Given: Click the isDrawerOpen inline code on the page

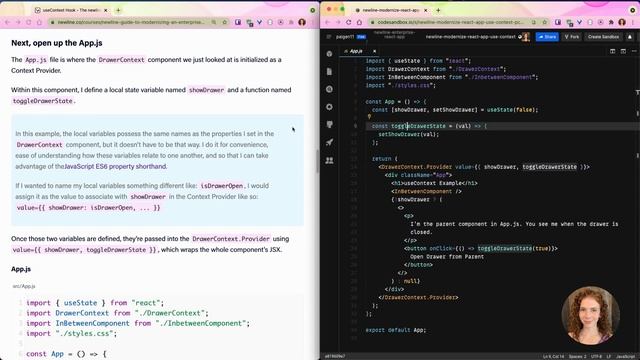Looking at the screenshot, I should (x=222, y=186).
